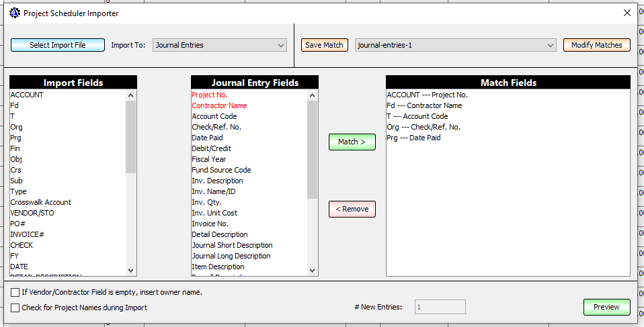Image resolution: width=644 pixels, height=327 pixels.
Task: Open the Import To dropdown
Action: (x=220, y=45)
